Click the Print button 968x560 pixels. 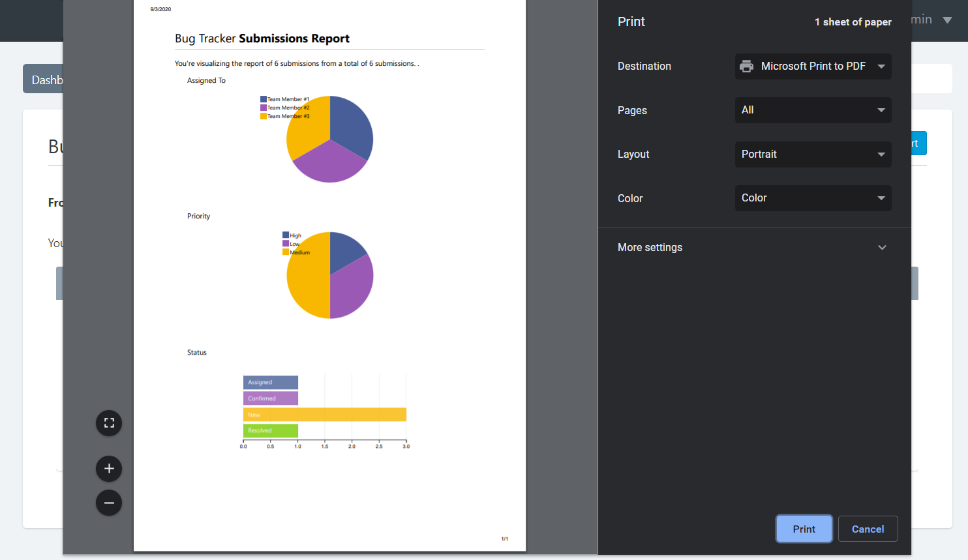[804, 529]
